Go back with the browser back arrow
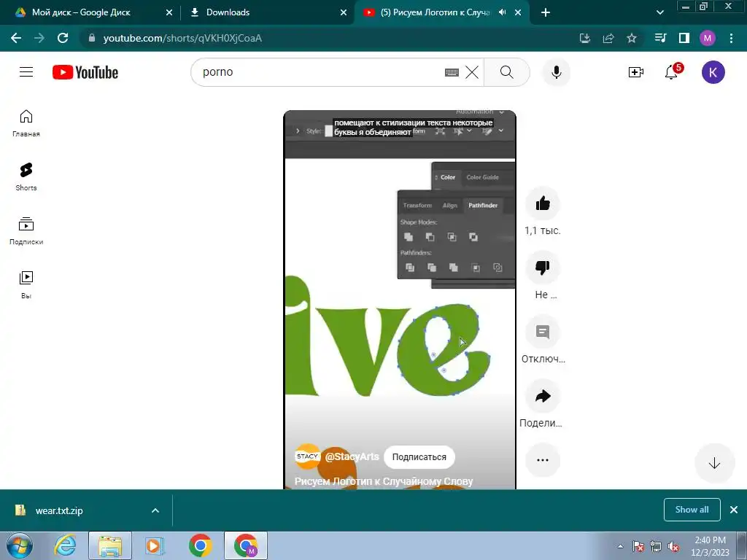 coord(16,38)
